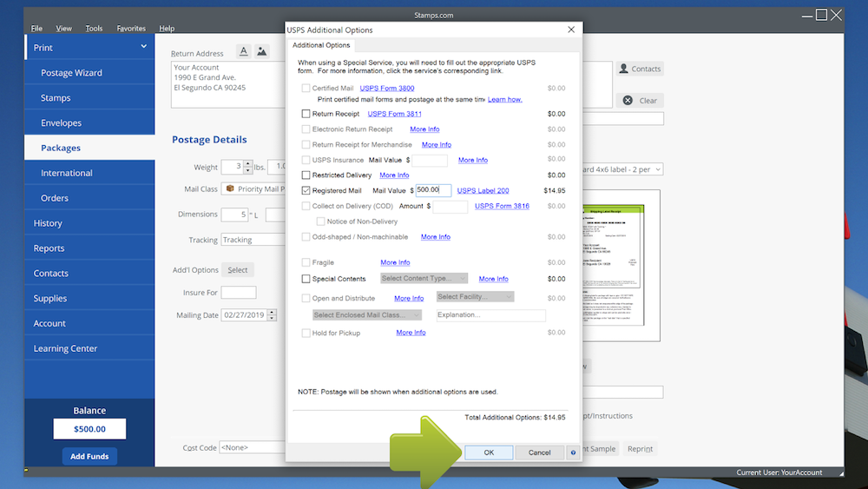
Task: Click More Info for Hold for Pickup
Action: [411, 333]
